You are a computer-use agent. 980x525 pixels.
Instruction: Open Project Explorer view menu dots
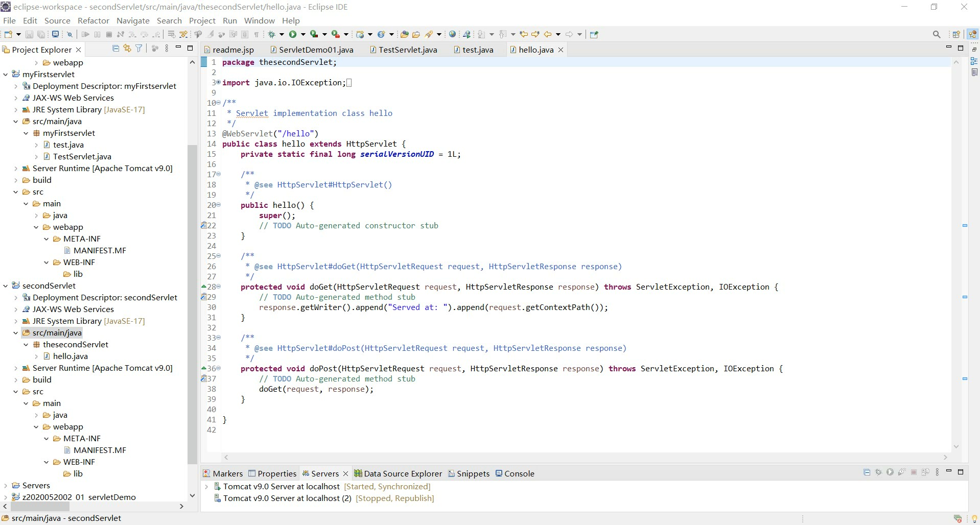point(167,48)
